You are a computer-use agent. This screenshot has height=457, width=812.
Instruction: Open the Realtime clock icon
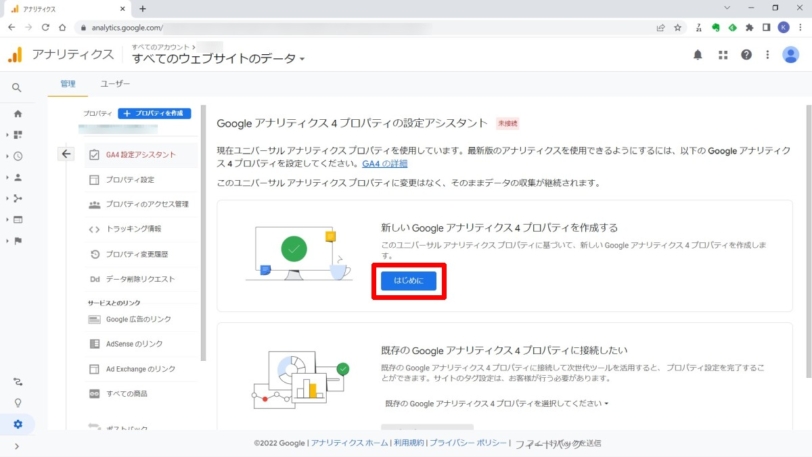click(18, 156)
